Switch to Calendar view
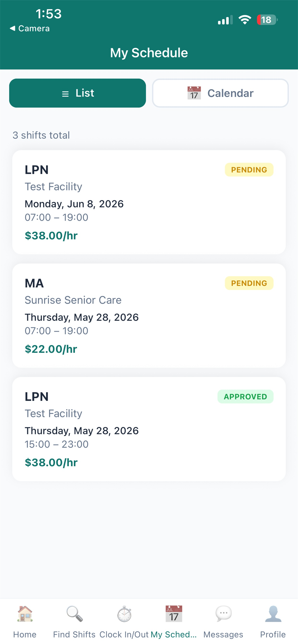Screen dimensions: 298x644 point(220,93)
